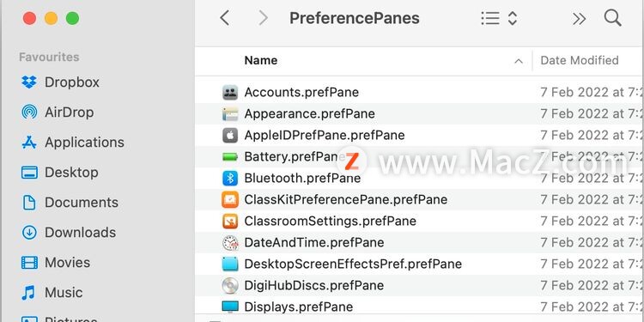Select Downloads in the sidebar
This screenshot has width=644, height=322.
pos(69,233)
